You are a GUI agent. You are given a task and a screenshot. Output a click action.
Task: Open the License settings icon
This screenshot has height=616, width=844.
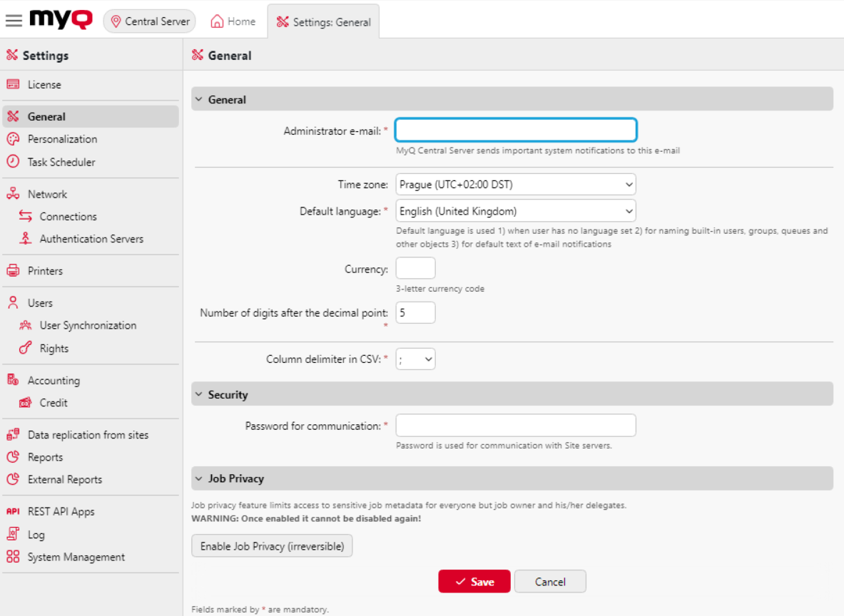pos(11,84)
